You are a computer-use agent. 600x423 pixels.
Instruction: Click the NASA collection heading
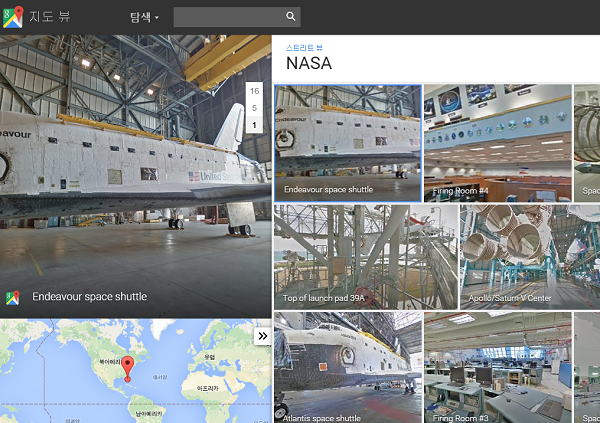pyautogui.click(x=309, y=64)
